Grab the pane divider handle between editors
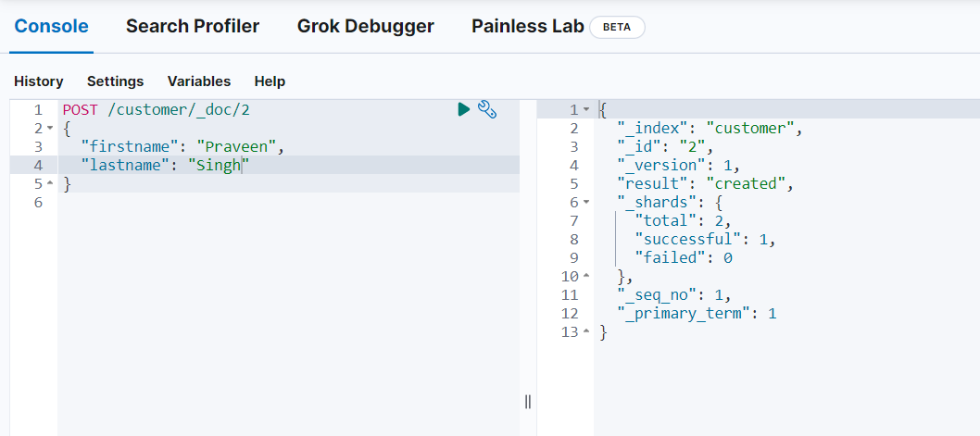The height and width of the screenshot is (436, 980). coord(528,402)
